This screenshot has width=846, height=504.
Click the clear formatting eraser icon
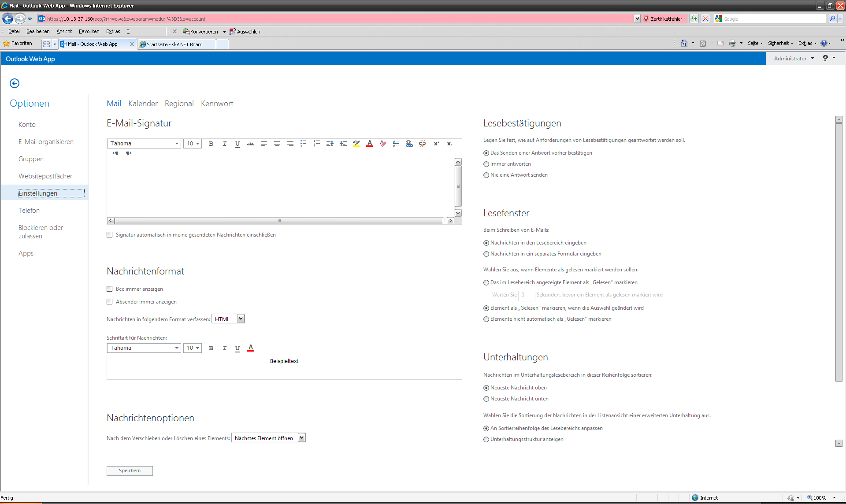coord(383,144)
